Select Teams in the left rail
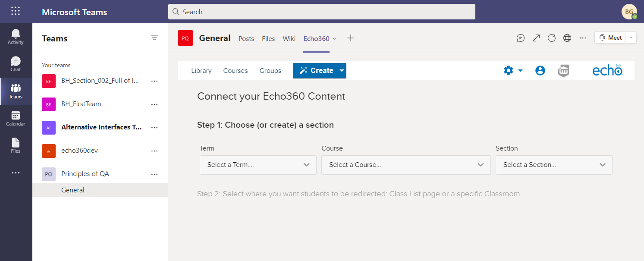The height and width of the screenshot is (261, 644). click(x=16, y=91)
